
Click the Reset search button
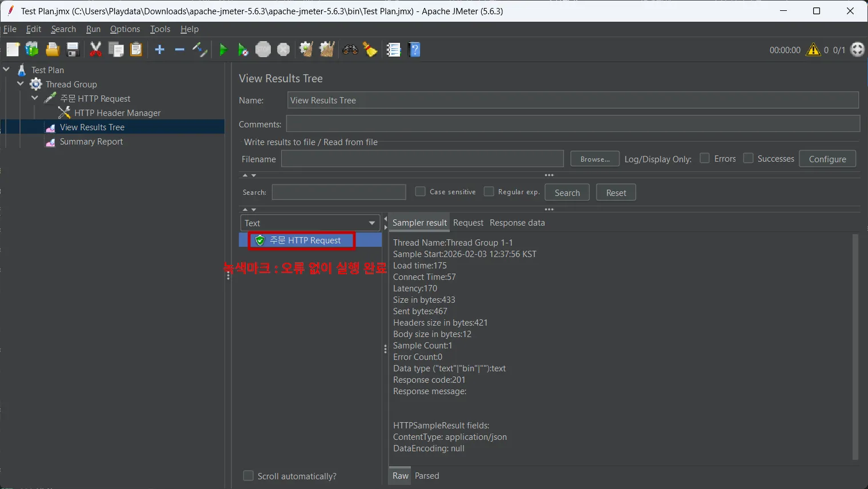point(616,193)
